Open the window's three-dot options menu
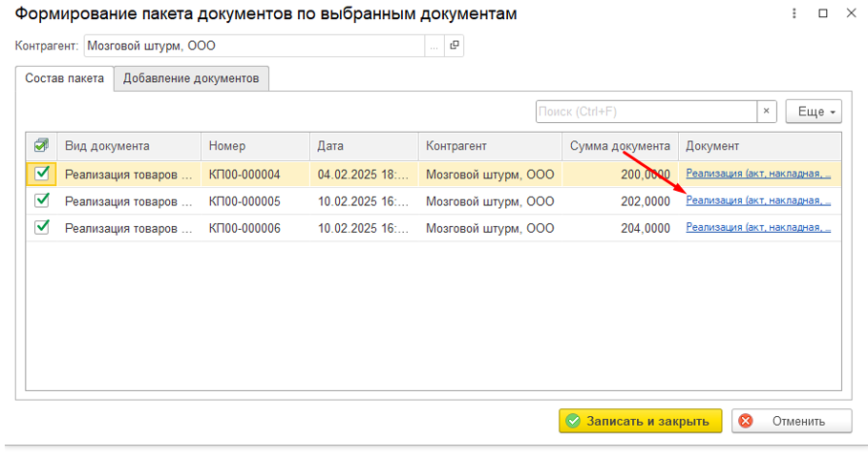The height and width of the screenshot is (458, 868). point(795,14)
